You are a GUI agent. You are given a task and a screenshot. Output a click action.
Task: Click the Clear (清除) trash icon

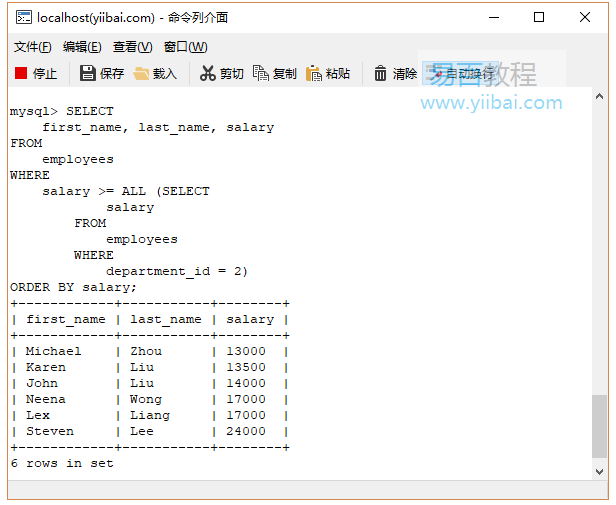[381, 73]
